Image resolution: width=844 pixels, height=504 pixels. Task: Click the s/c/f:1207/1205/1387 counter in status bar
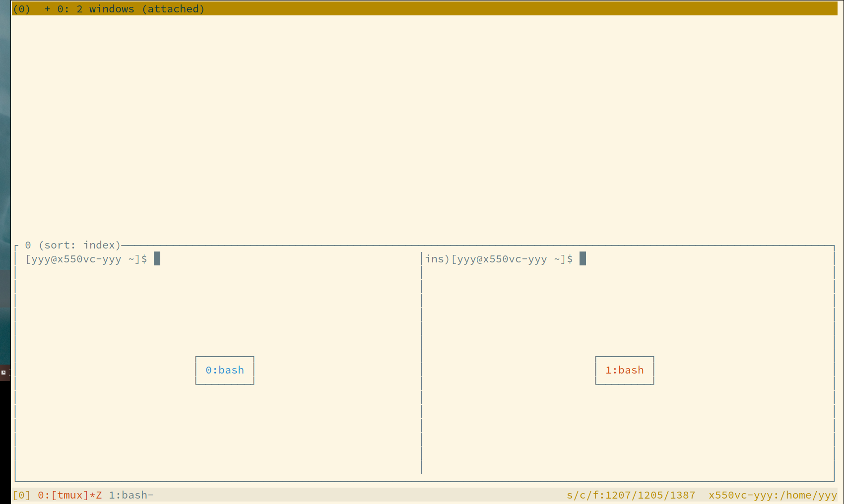coord(631,495)
